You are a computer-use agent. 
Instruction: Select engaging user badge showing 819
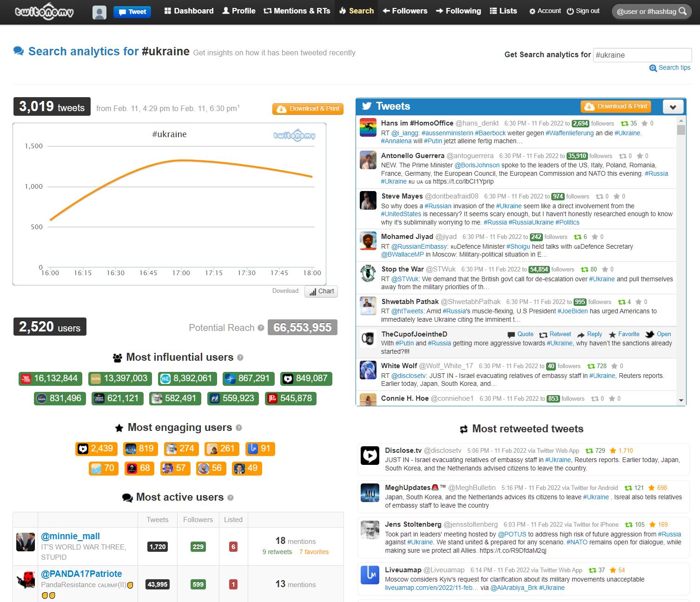pos(141,449)
